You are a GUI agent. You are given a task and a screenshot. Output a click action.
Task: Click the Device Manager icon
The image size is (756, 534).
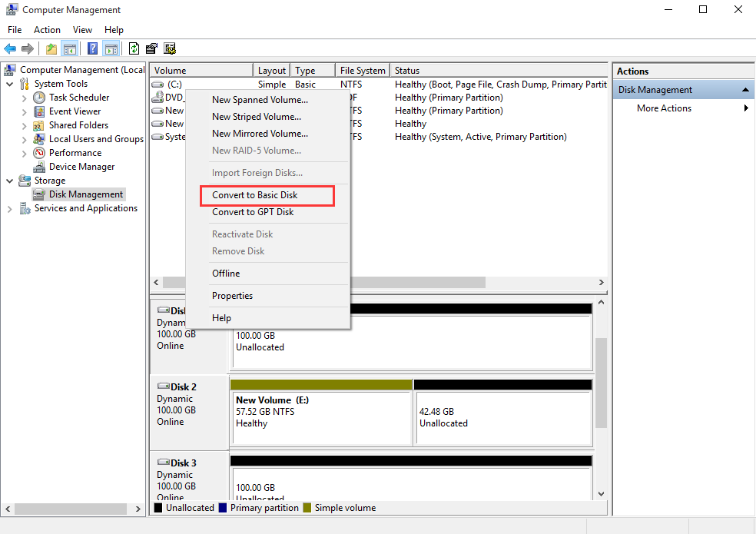39,167
